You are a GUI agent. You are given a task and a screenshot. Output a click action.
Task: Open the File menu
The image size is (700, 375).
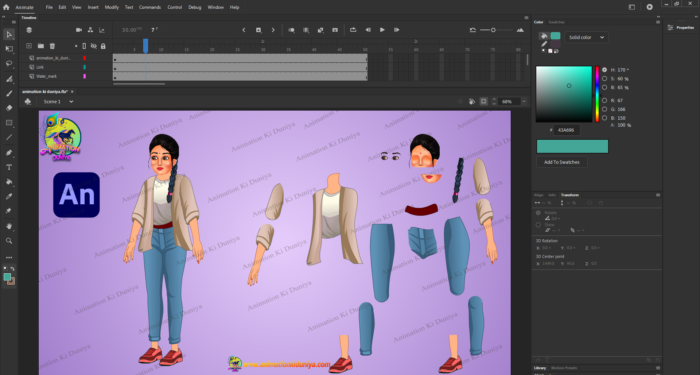pos(49,7)
